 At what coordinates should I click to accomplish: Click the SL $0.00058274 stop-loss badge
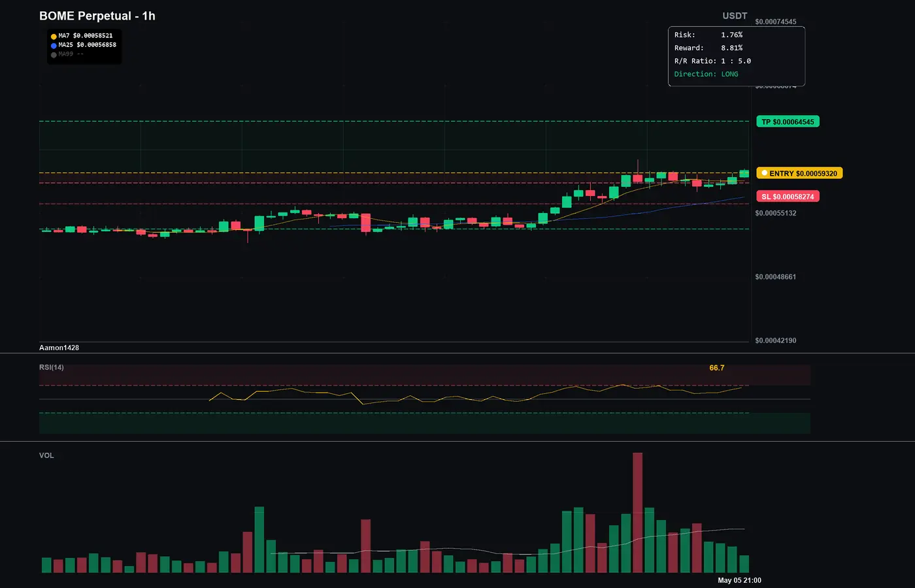[788, 197]
